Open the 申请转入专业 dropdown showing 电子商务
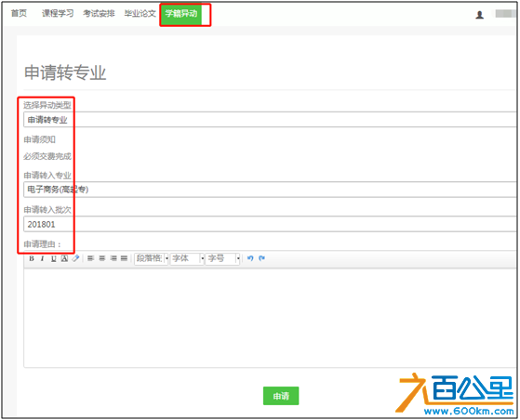Viewport: 520px width, 420px height. click(x=270, y=190)
